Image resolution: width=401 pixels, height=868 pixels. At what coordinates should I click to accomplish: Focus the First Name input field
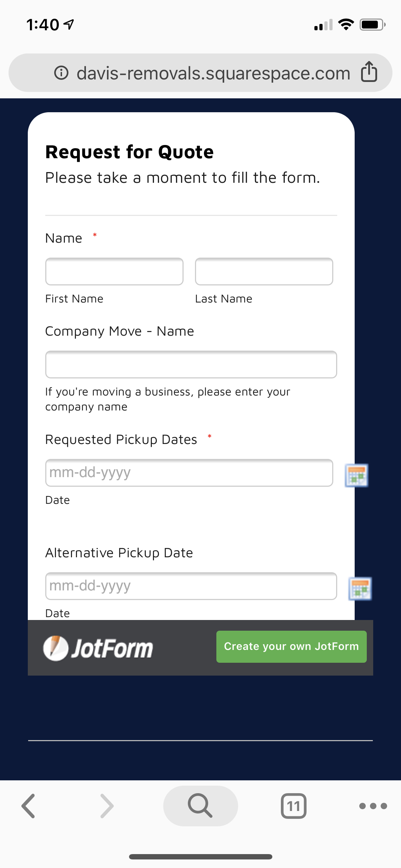click(114, 272)
